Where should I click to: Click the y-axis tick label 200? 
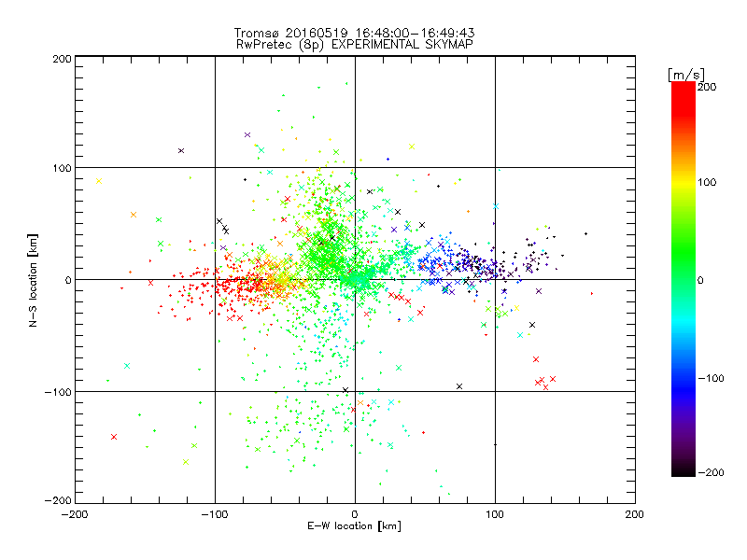click(62, 59)
